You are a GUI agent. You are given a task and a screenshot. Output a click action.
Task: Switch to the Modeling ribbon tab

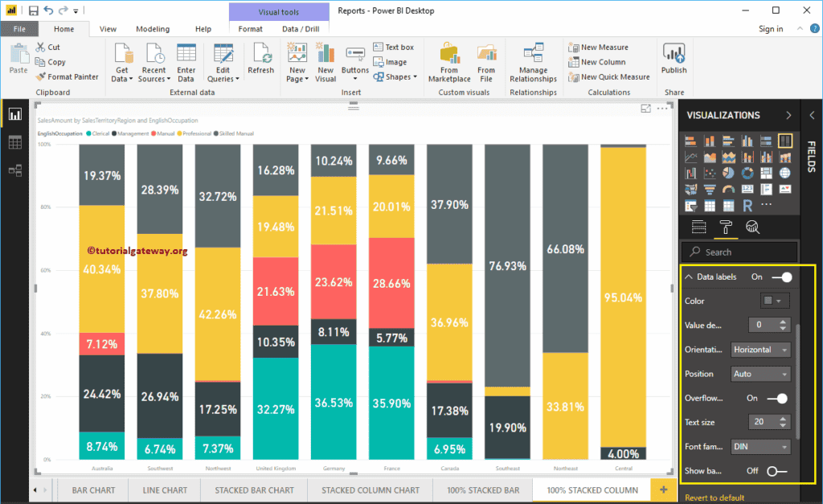[152, 28]
